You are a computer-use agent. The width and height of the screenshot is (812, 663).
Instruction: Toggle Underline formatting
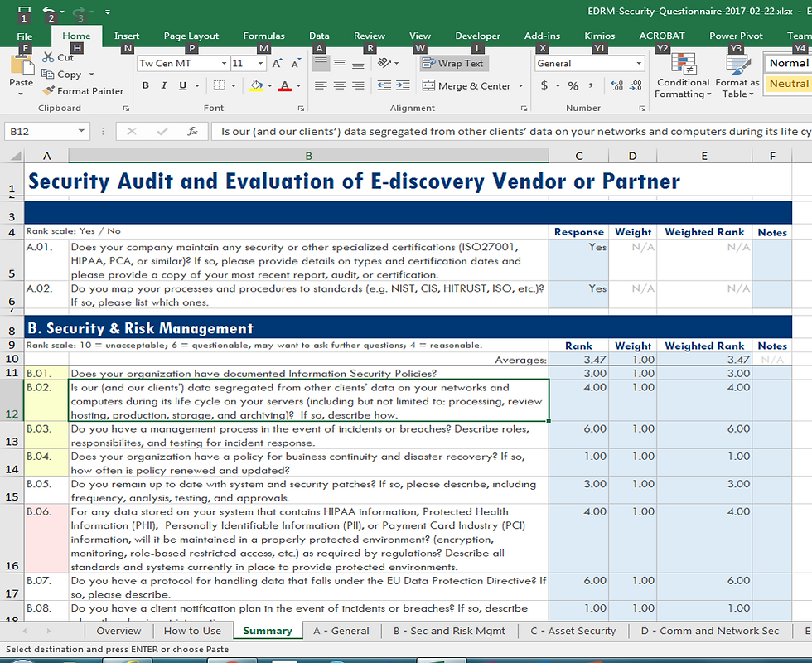(183, 85)
